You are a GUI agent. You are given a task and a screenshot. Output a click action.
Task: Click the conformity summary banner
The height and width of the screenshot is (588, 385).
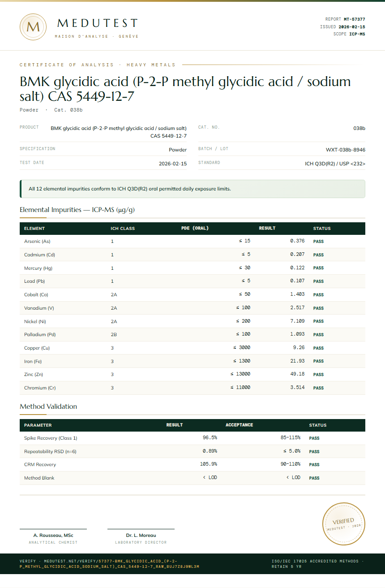192,189
